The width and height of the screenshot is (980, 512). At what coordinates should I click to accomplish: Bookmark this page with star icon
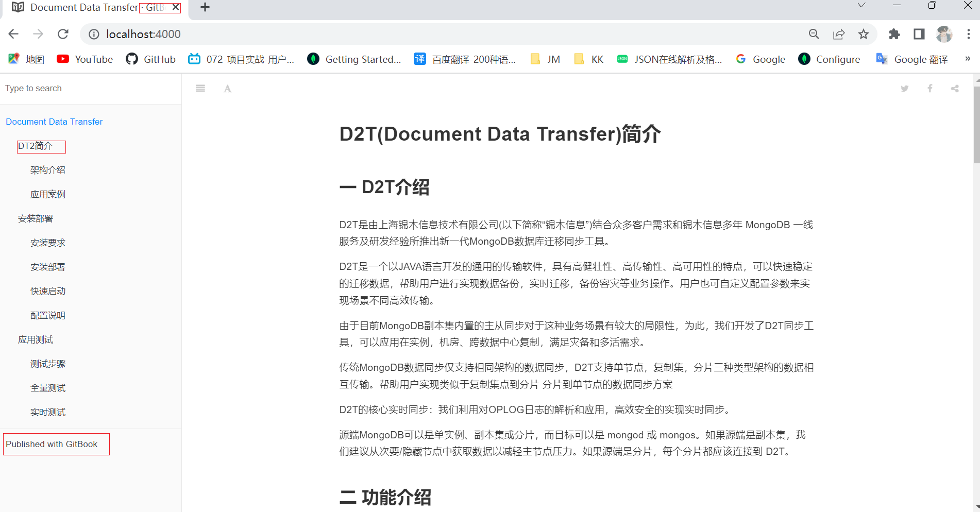(864, 34)
